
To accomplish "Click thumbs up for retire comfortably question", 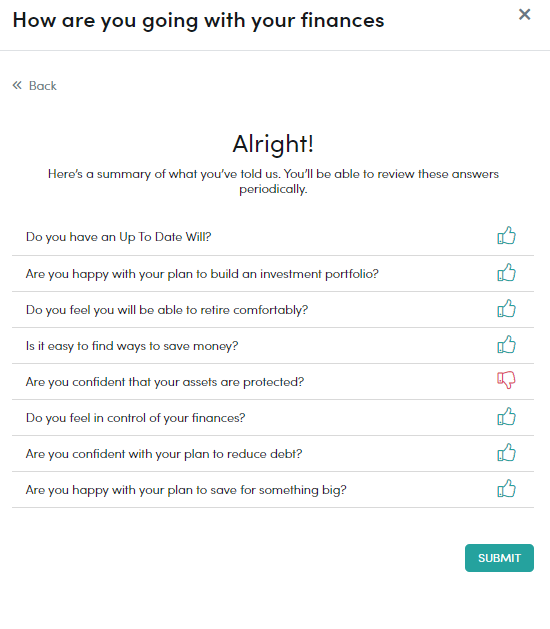I will click(506, 308).
